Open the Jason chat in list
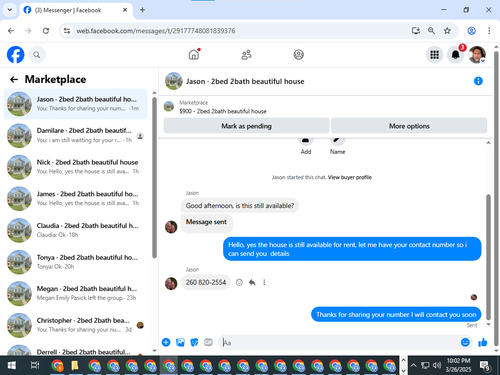This screenshot has height=375, width=500. pyautogui.click(x=75, y=104)
